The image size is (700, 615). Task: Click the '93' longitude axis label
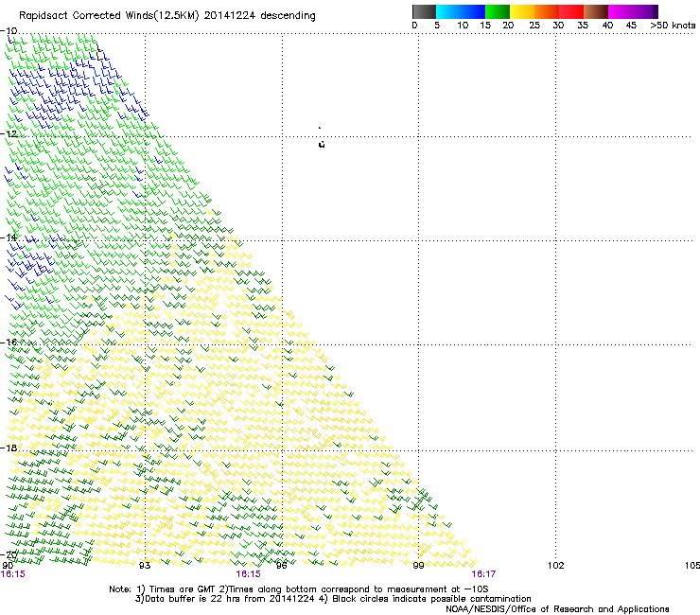[x=145, y=566]
